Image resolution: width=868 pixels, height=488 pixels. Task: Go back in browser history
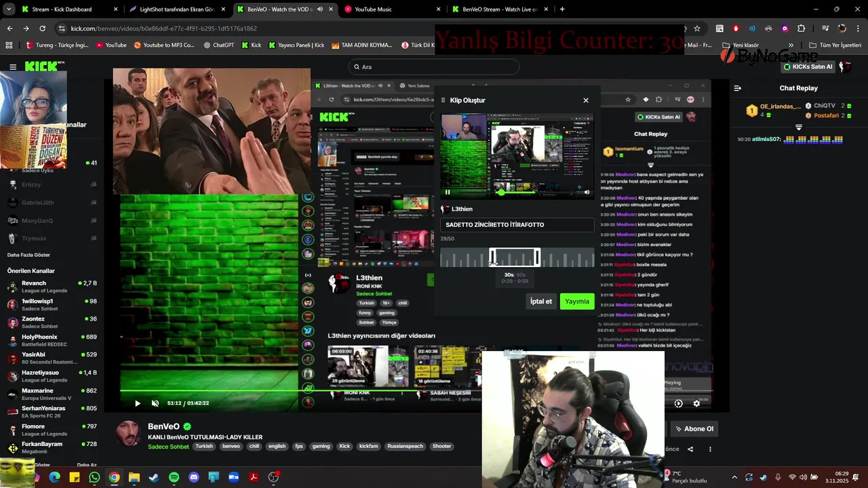(x=9, y=28)
